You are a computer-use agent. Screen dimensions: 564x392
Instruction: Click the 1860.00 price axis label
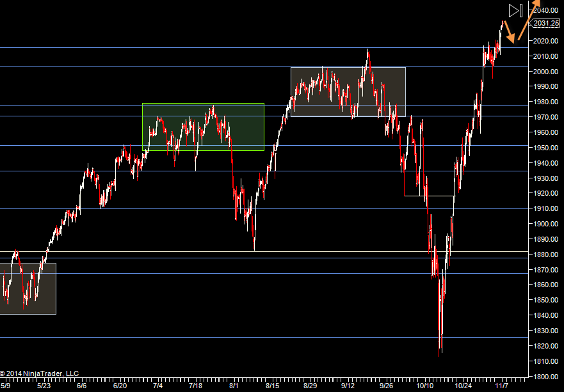tap(546, 285)
